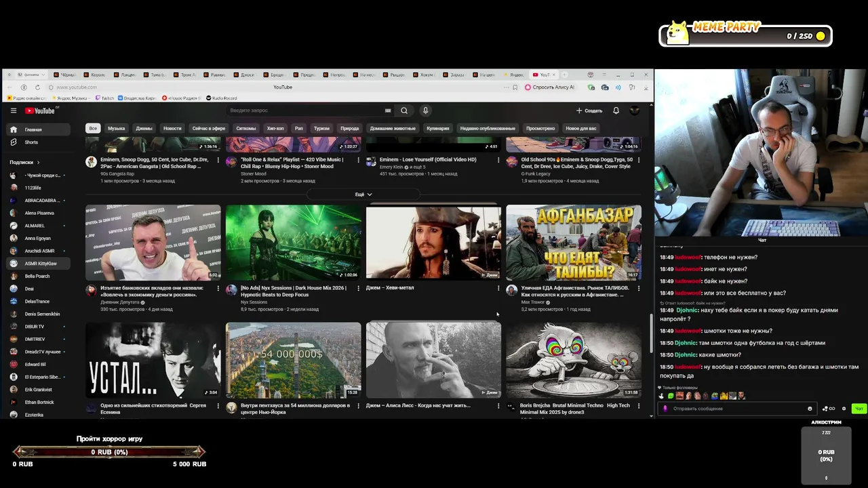Open the Nyx Sessions Dark House thumbnail
This screenshot has width=868, height=488.
(294, 243)
